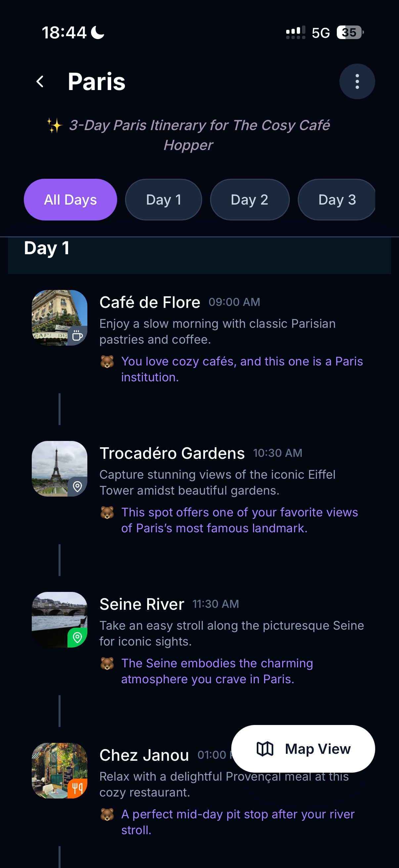Open the Chez Janou title entry
This screenshot has height=868, width=399.
(144, 755)
